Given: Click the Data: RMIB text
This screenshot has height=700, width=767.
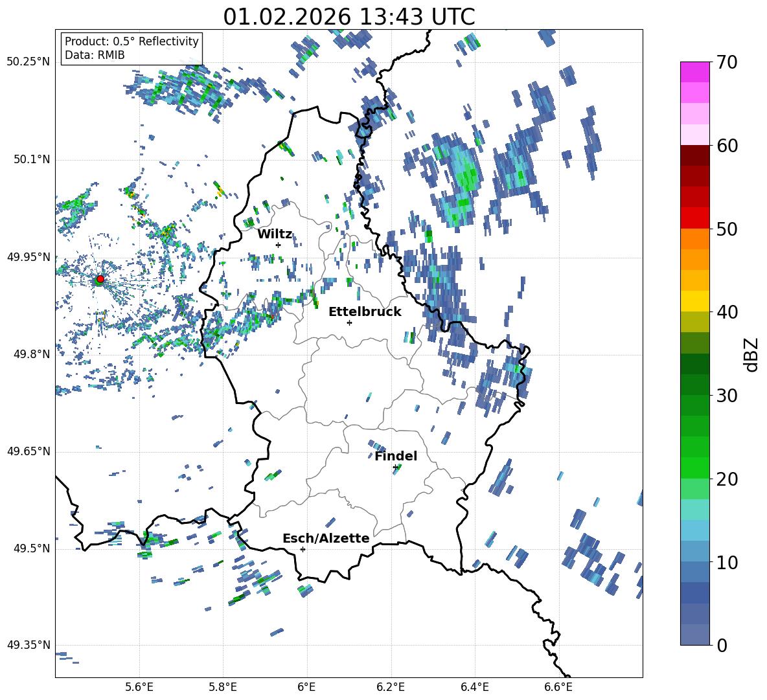Looking at the screenshot, I should (95, 55).
